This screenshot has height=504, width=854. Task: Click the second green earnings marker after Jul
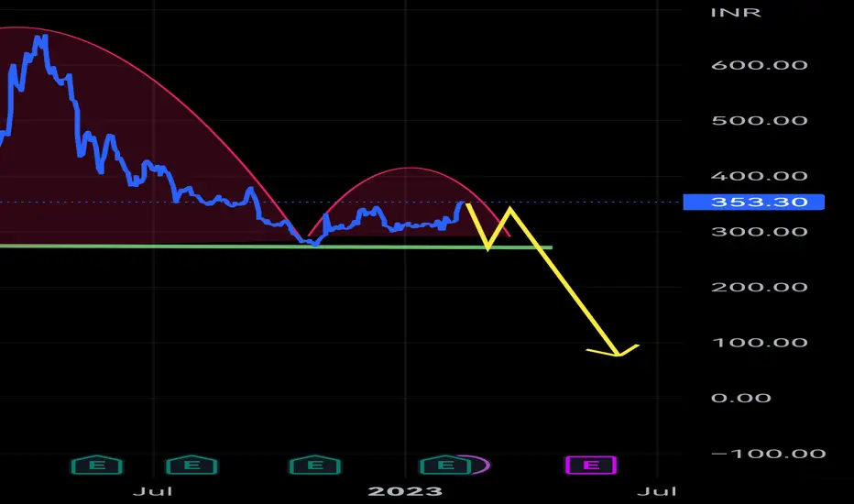tap(192, 466)
